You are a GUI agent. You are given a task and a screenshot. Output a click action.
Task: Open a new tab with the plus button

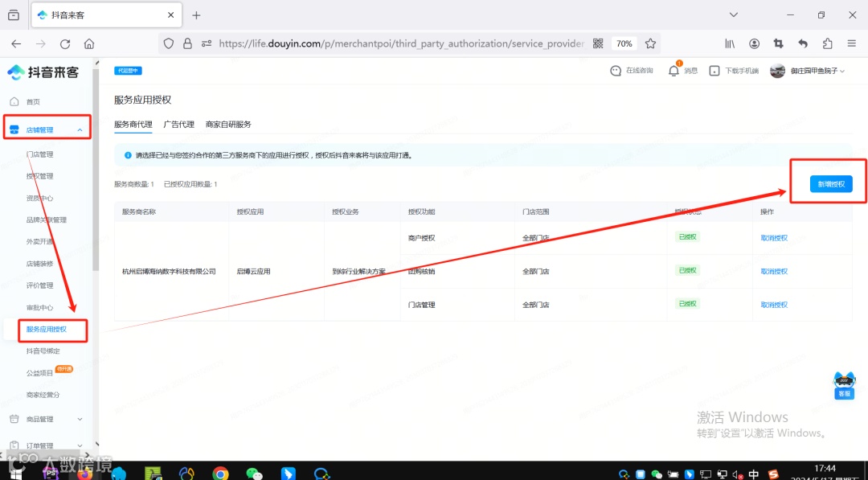196,15
